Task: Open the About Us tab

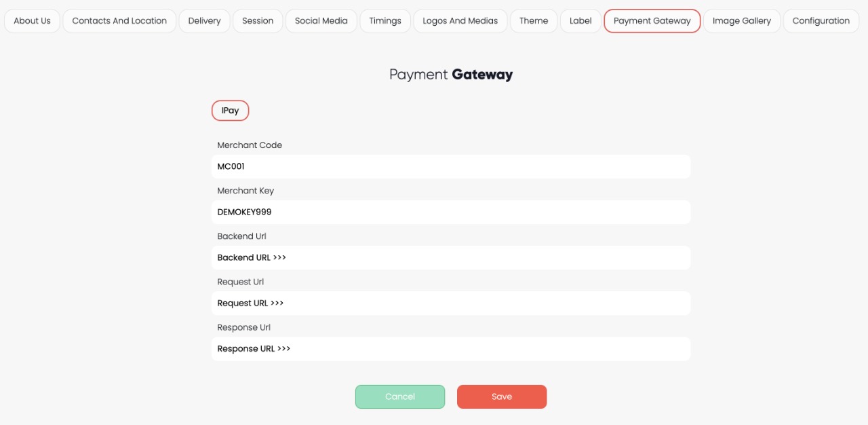Action: point(32,21)
